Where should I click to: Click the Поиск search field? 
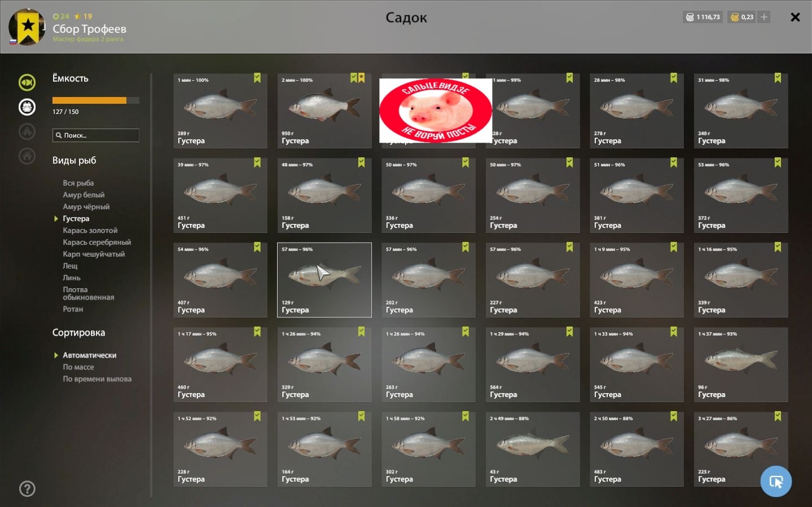96,135
